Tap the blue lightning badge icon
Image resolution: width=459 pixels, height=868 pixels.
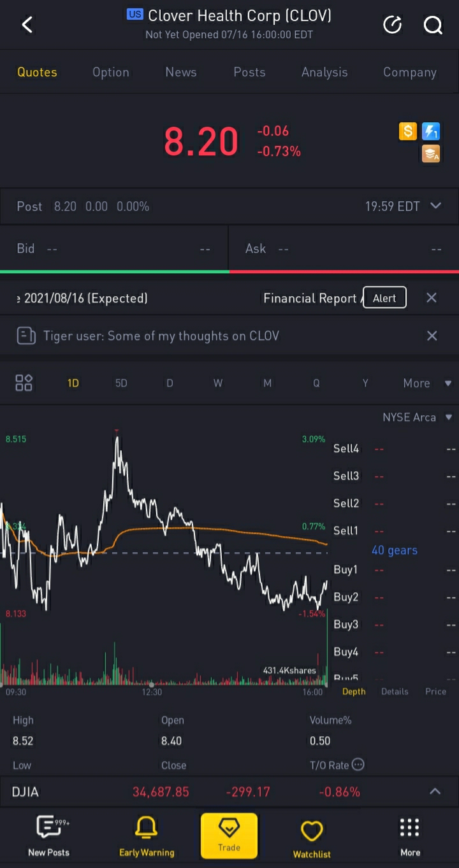tap(431, 131)
